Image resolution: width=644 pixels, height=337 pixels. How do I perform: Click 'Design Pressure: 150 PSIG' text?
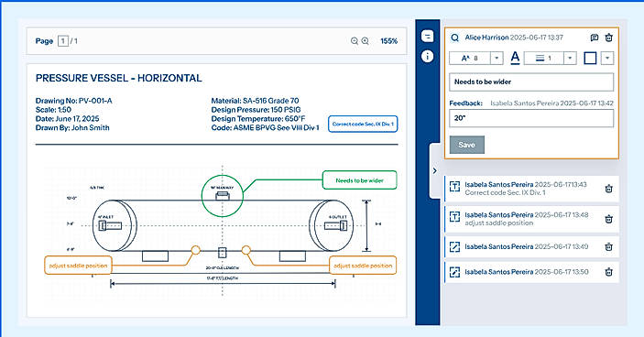click(256, 110)
